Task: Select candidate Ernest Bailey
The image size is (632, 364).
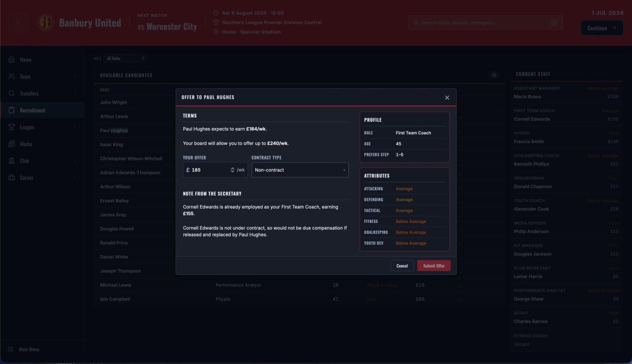Action: pos(114,201)
